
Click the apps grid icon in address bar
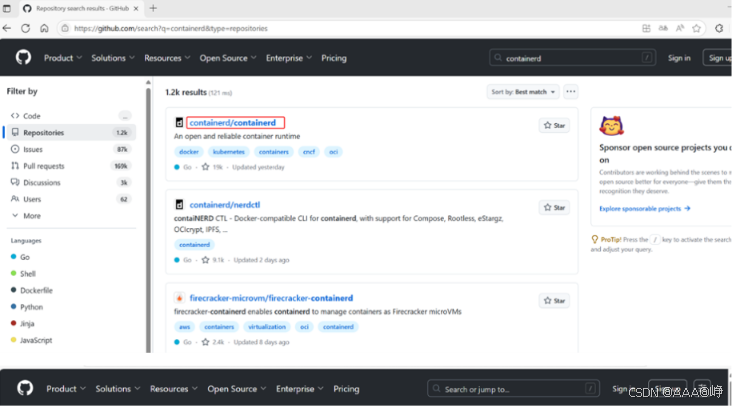point(647,29)
